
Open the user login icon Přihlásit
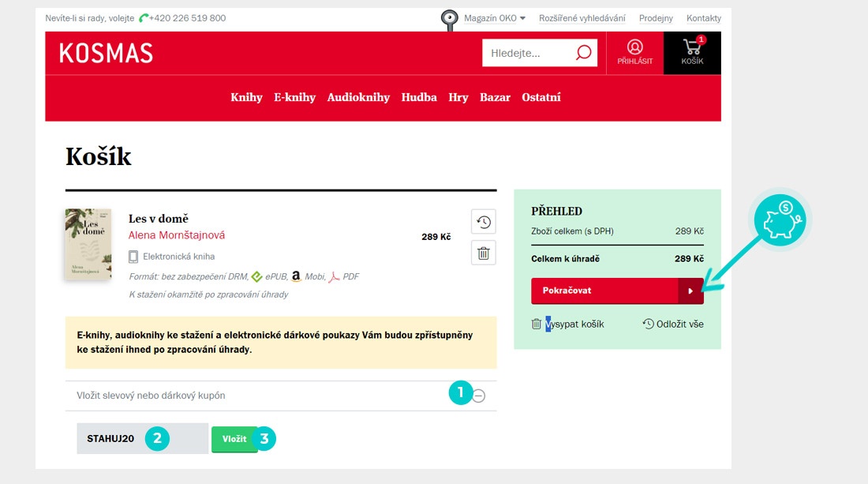click(x=634, y=52)
